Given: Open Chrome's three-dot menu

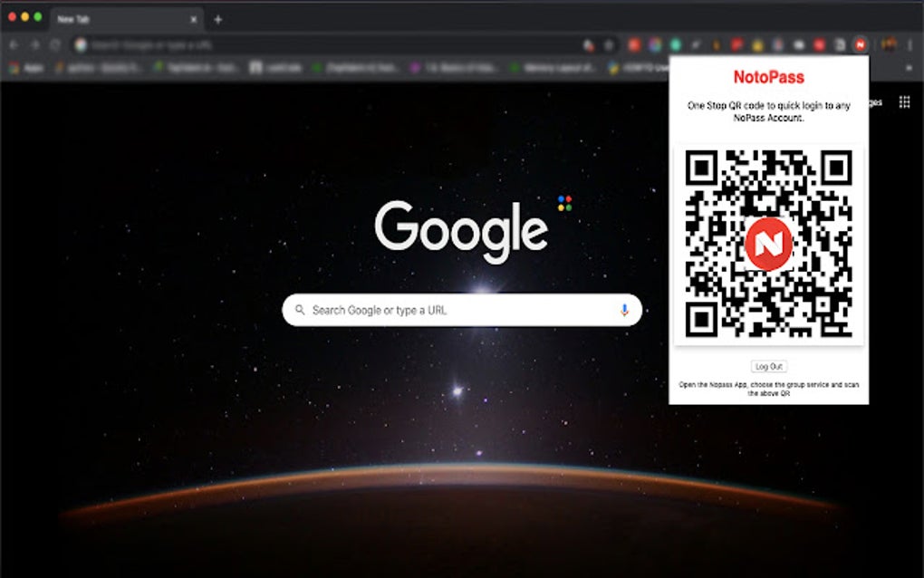Looking at the screenshot, I should [x=910, y=44].
